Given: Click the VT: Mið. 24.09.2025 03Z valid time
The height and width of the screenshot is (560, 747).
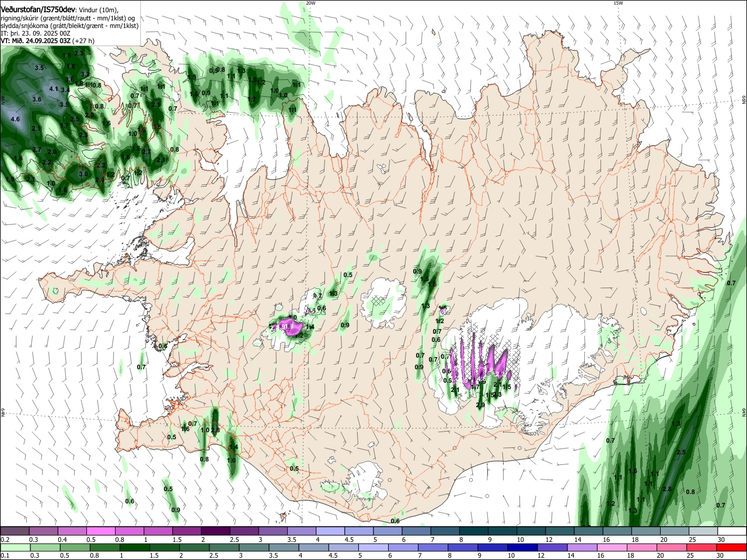Looking at the screenshot, I should click(x=36, y=41).
